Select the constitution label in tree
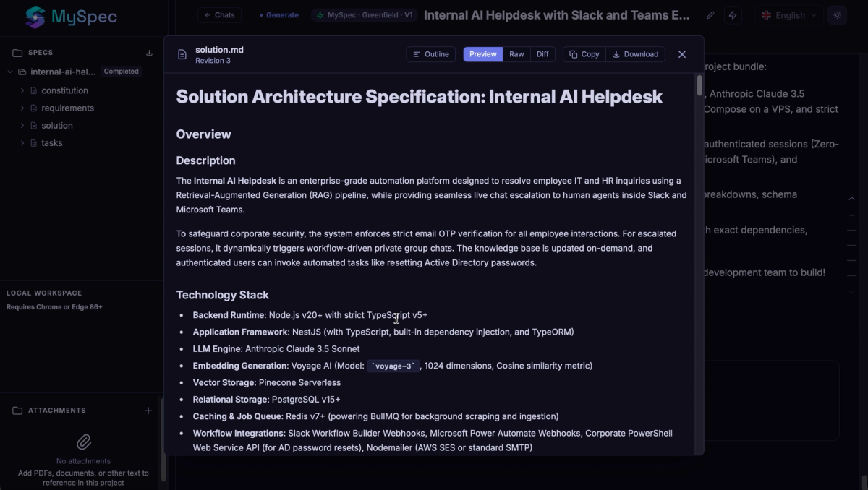 pyautogui.click(x=65, y=90)
